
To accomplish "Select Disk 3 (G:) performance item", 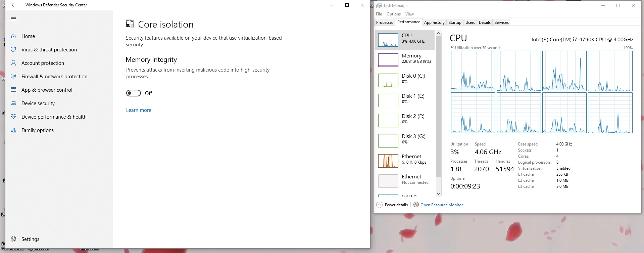I will (405, 141).
